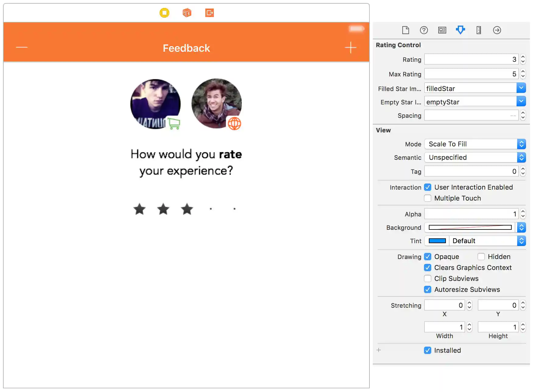Select the Attributes inspector icon
The width and height of the screenshot is (533, 392).
[460, 30]
